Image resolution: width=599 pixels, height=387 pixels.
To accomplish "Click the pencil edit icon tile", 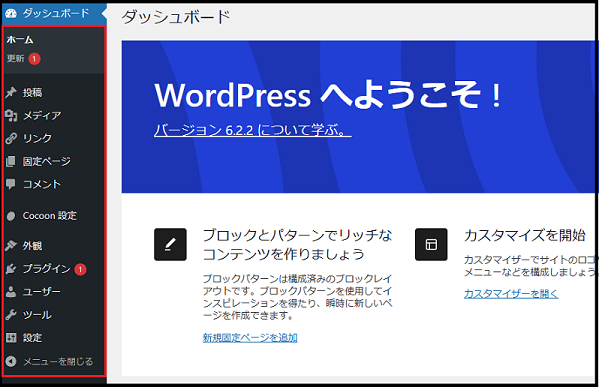I will point(170,245).
